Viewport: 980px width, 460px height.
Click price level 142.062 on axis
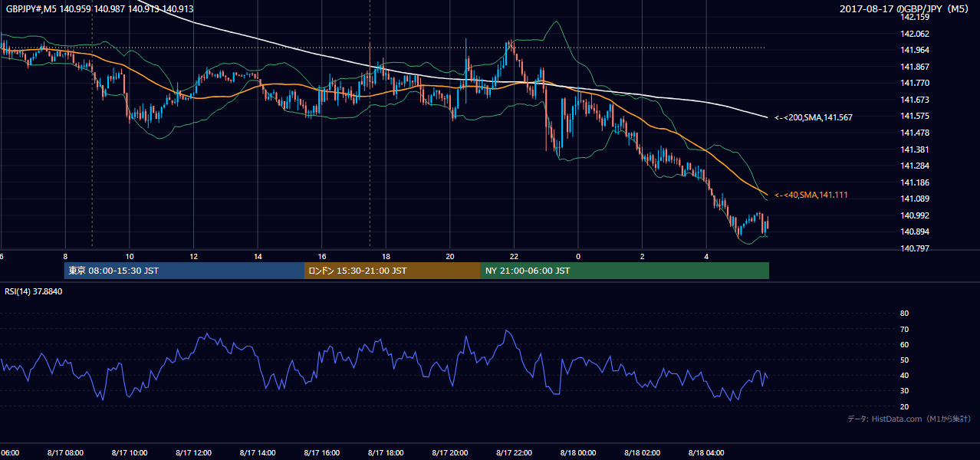[913, 34]
